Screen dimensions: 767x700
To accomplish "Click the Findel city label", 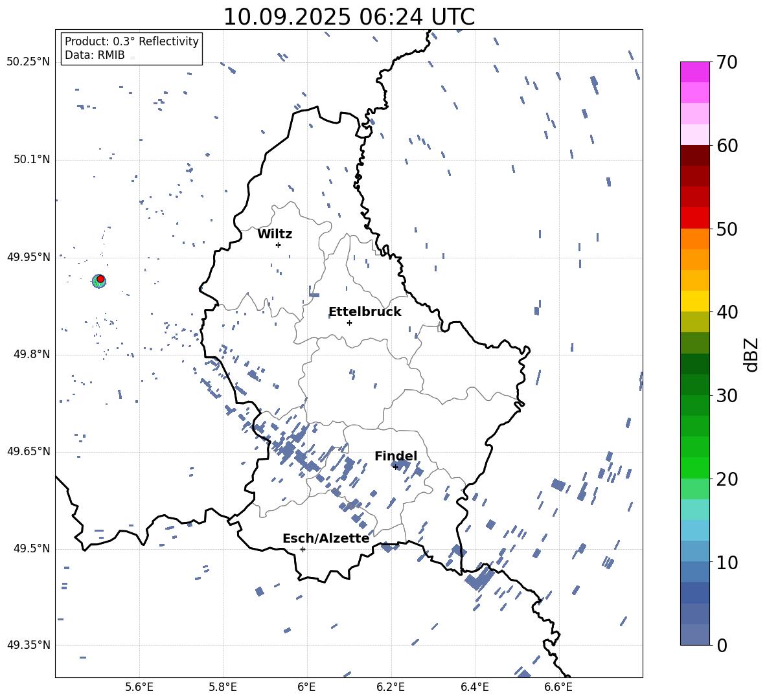I will (396, 456).
